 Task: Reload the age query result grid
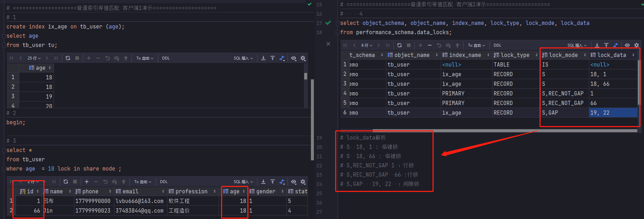click(x=68, y=58)
